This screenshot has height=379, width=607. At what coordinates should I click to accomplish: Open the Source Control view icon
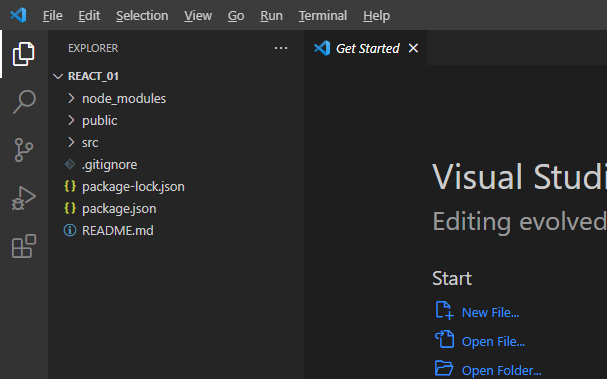point(24,150)
